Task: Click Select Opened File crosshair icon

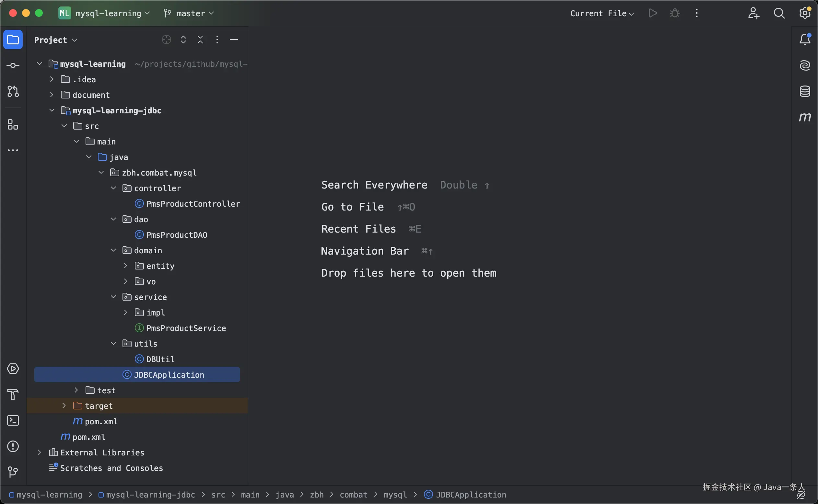Action: [166, 40]
